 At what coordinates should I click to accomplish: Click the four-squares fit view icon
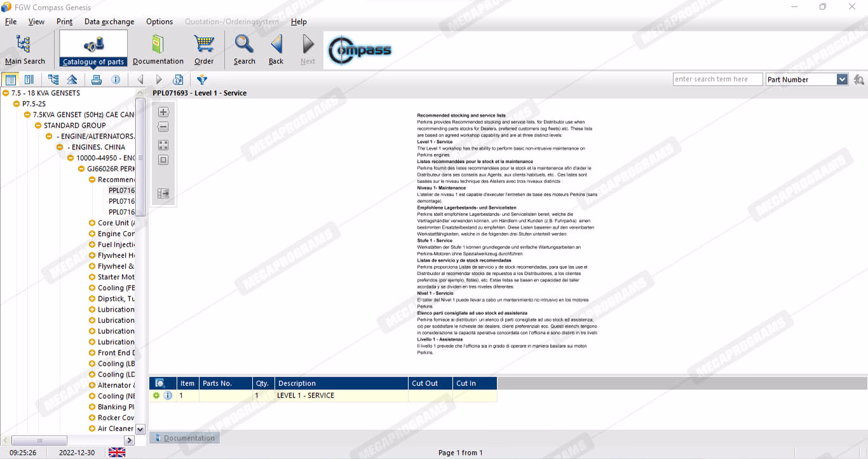[163, 145]
